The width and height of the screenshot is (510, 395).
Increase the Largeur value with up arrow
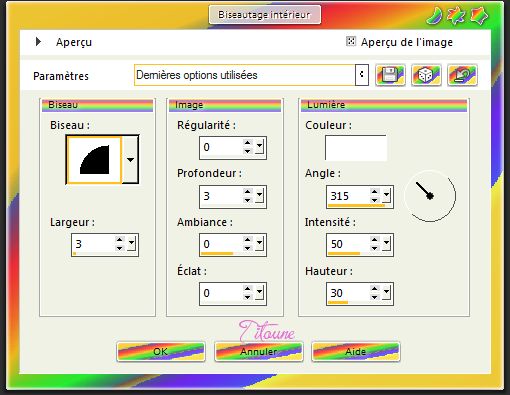coord(119,240)
